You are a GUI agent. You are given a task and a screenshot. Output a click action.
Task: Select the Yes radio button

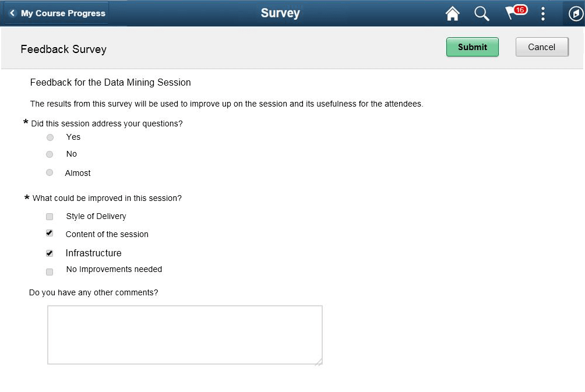(50, 137)
